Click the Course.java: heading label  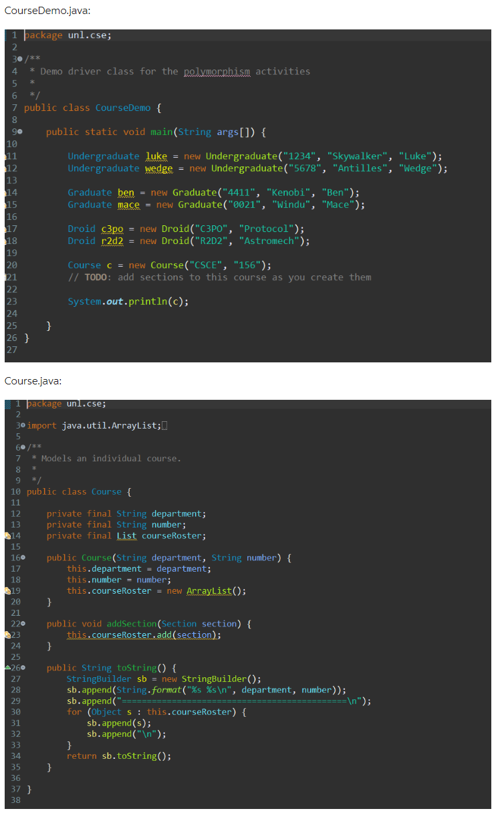click(33, 381)
